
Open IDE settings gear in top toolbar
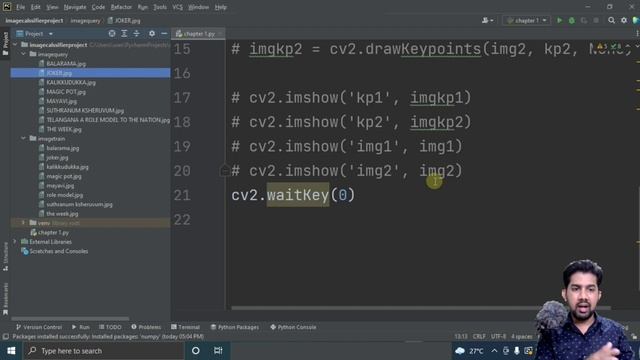(x=624, y=20)
